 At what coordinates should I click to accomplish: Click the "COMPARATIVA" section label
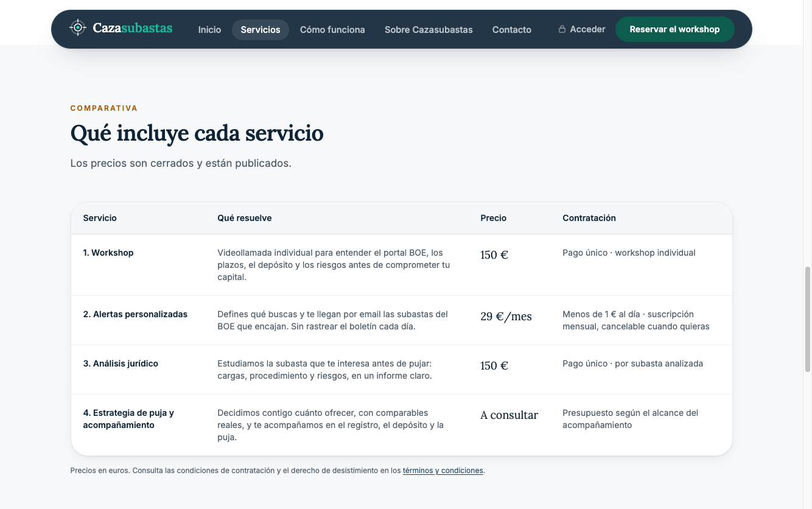[x=104, y=108]
